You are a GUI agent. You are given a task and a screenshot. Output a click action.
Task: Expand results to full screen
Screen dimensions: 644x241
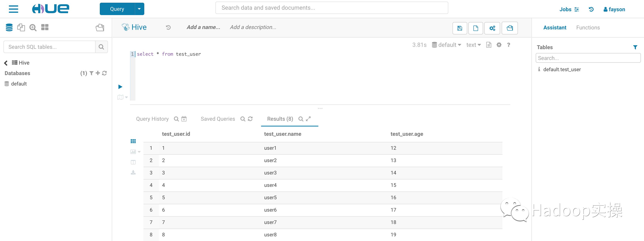308,119
